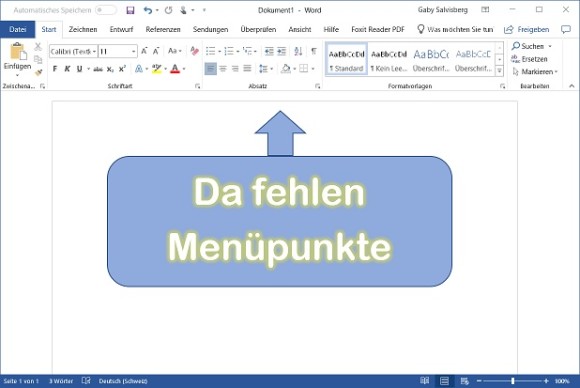Toggle Italic formatting (K button)

[x=67, y=69]
